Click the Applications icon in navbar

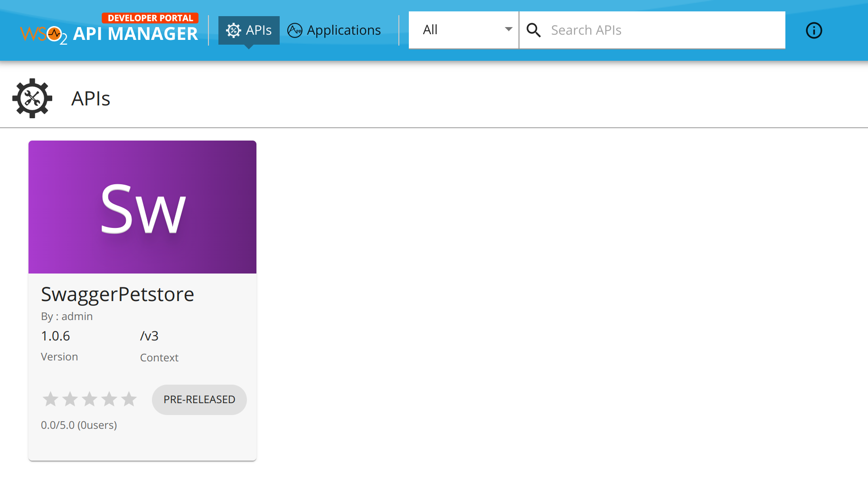pyautogui.click(x=294, y=30)
